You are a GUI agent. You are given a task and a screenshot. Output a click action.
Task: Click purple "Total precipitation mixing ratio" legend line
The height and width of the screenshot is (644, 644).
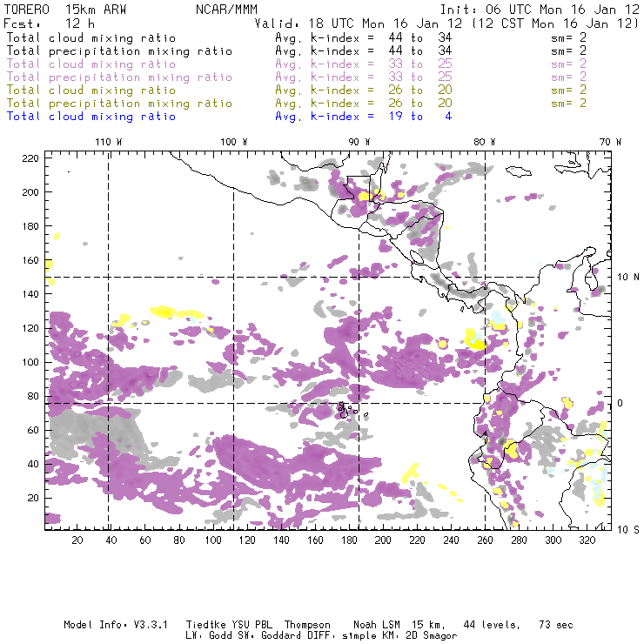[119, 77]
